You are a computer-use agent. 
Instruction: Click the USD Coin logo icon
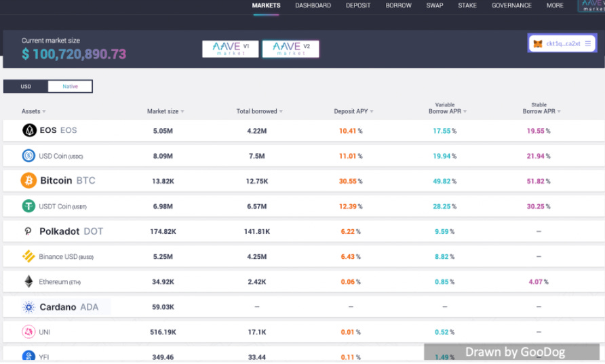click(x=28, y=156)
